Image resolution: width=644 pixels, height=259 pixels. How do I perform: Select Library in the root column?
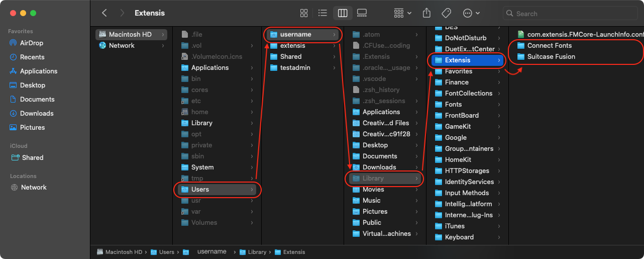coord(218,123)
